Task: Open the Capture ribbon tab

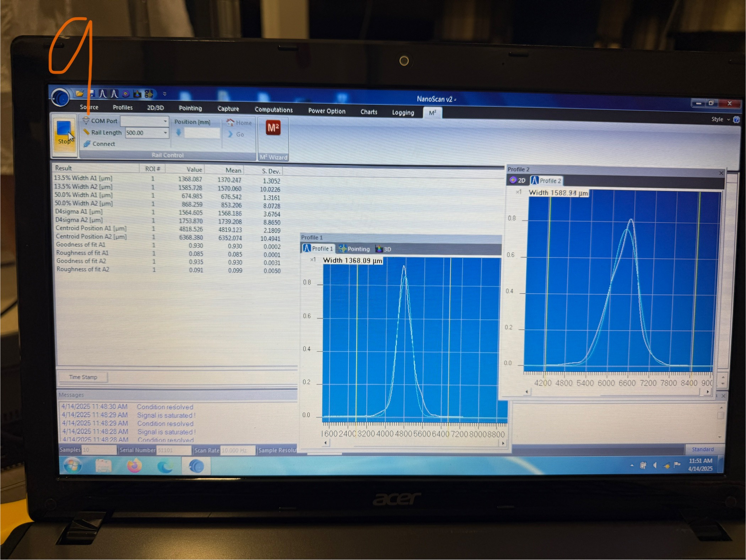Action: tap(228, 109)
